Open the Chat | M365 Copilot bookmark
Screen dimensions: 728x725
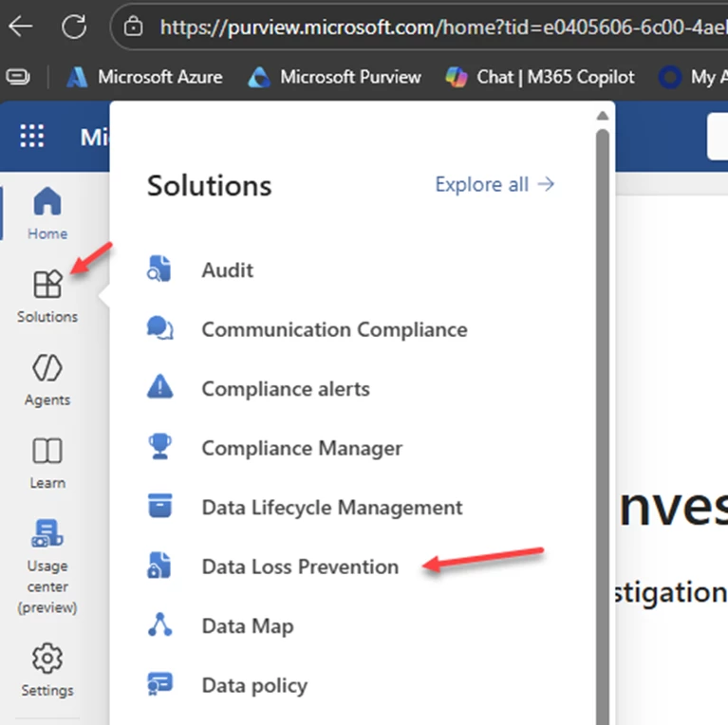[x=540, y=77]
